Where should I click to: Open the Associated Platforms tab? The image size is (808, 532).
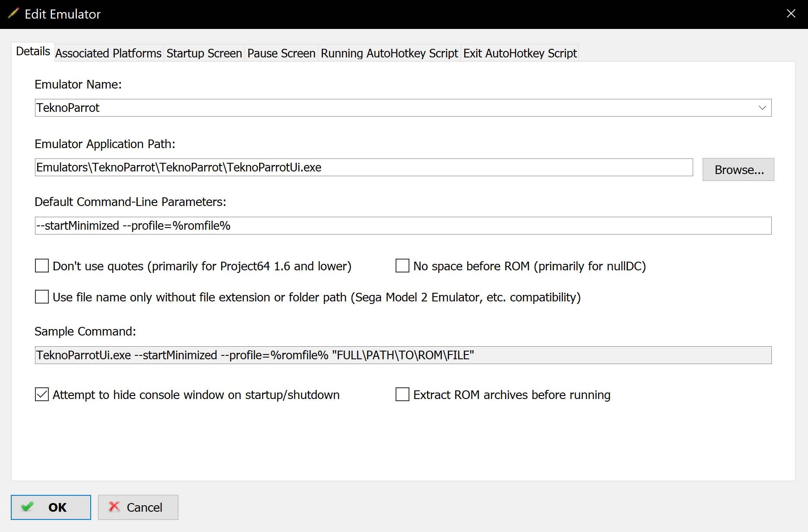point(108,53)
